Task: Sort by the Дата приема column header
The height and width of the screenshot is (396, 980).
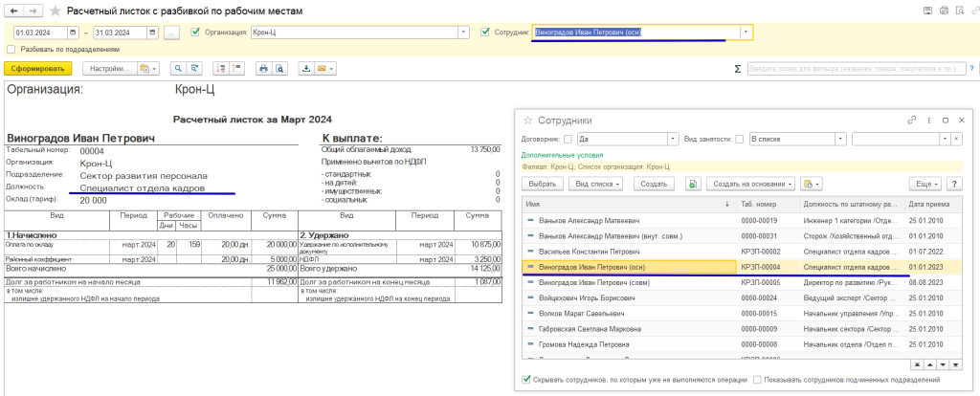Action: (933, 205)
